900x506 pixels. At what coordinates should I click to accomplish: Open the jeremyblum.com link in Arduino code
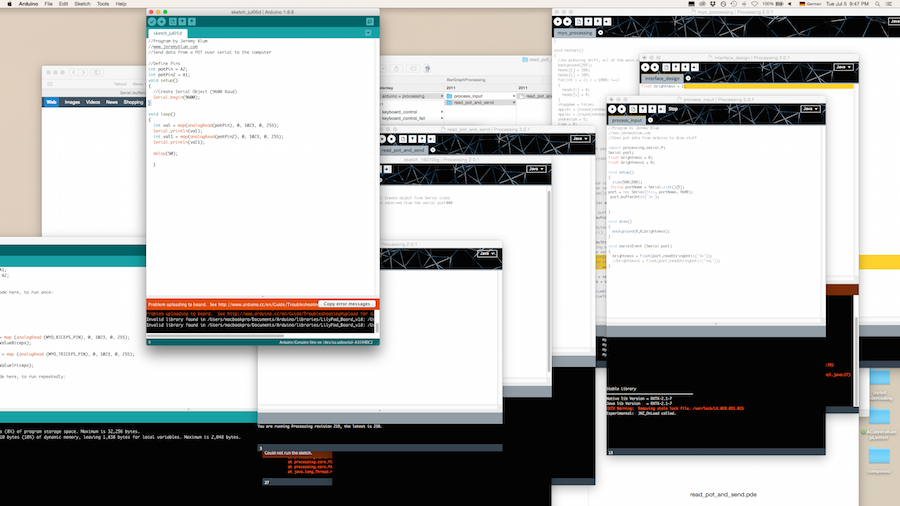click(x=174, y=46)
